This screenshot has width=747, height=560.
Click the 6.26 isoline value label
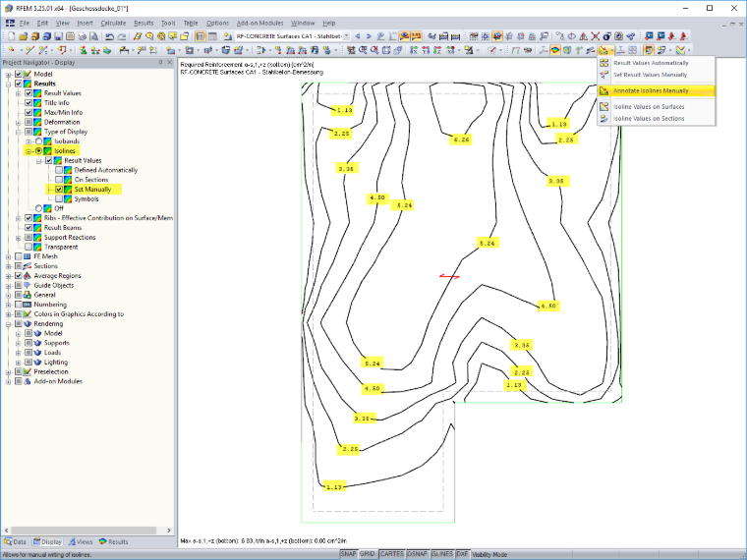(461, 140)
